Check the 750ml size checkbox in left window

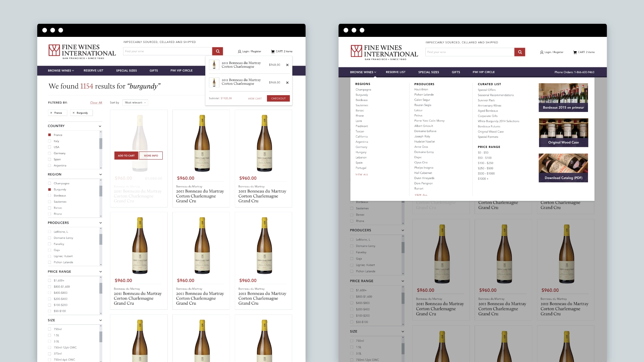[x=50, y=329]
